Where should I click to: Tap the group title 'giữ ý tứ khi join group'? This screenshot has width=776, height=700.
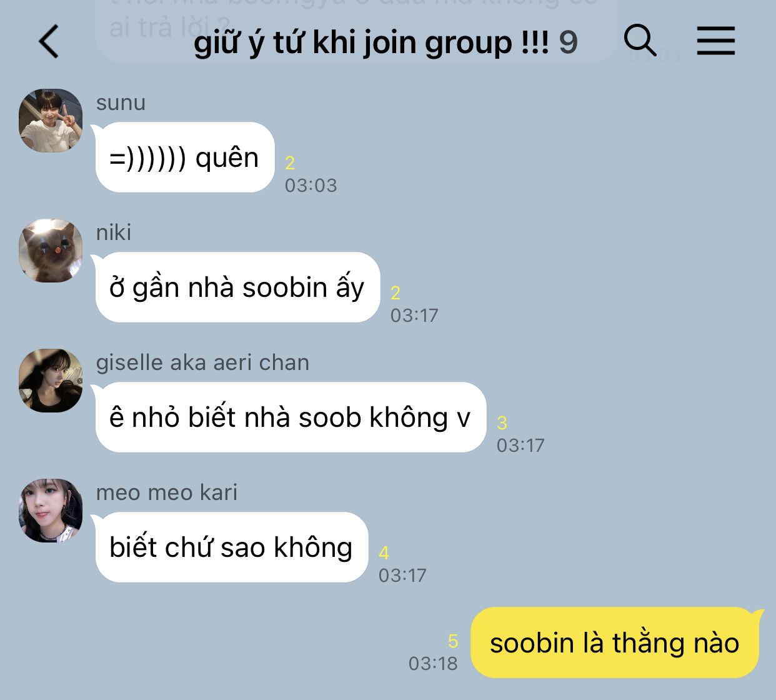(371, 42)
